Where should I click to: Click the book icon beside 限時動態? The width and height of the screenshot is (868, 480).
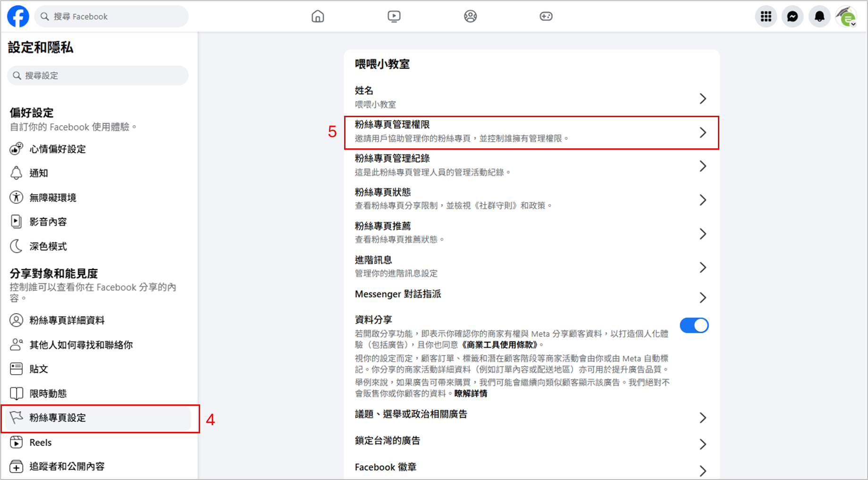coord(16,394)
